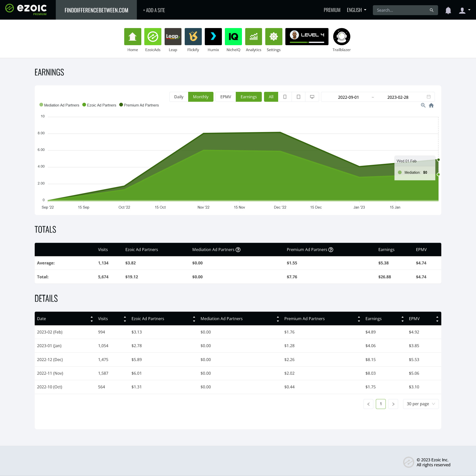
Task: Open the Analytics app icon
Action: coord(254,36)
